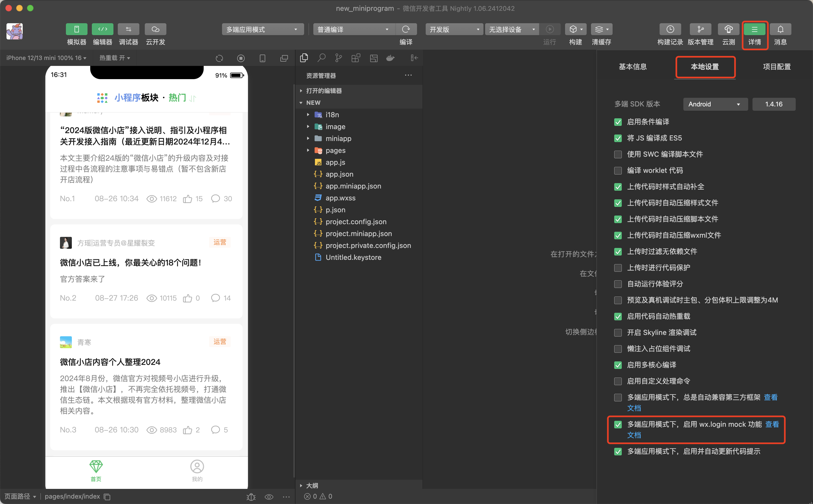813x504 pixels.
Task: Collapse the editor sidebar panel icon
Action: tap(414, 58)
